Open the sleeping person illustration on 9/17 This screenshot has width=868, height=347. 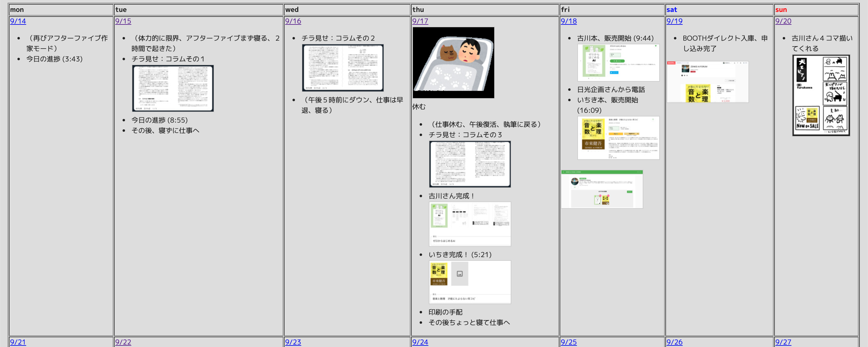coord(453,62)
